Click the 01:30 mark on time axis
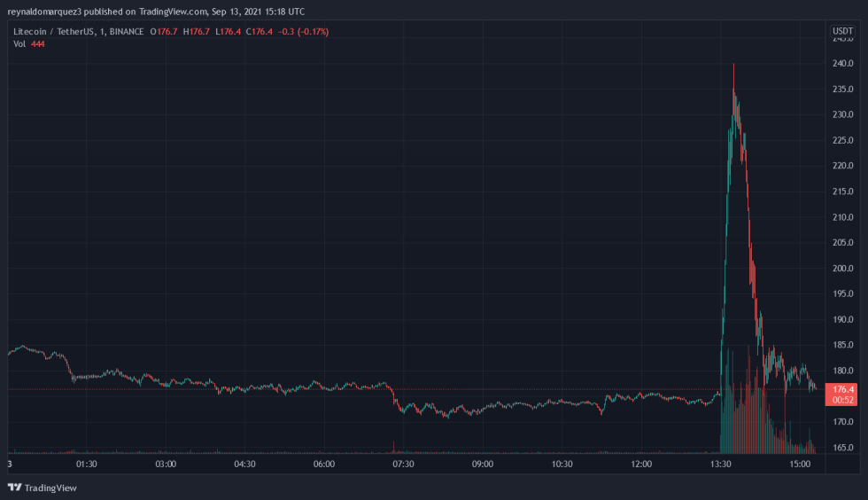 pos(86,465)
